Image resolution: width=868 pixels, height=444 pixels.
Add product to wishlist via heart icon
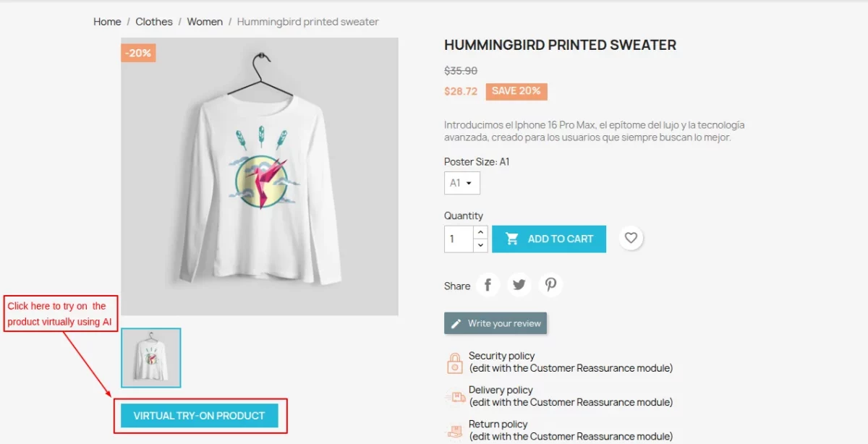[631, 238]
